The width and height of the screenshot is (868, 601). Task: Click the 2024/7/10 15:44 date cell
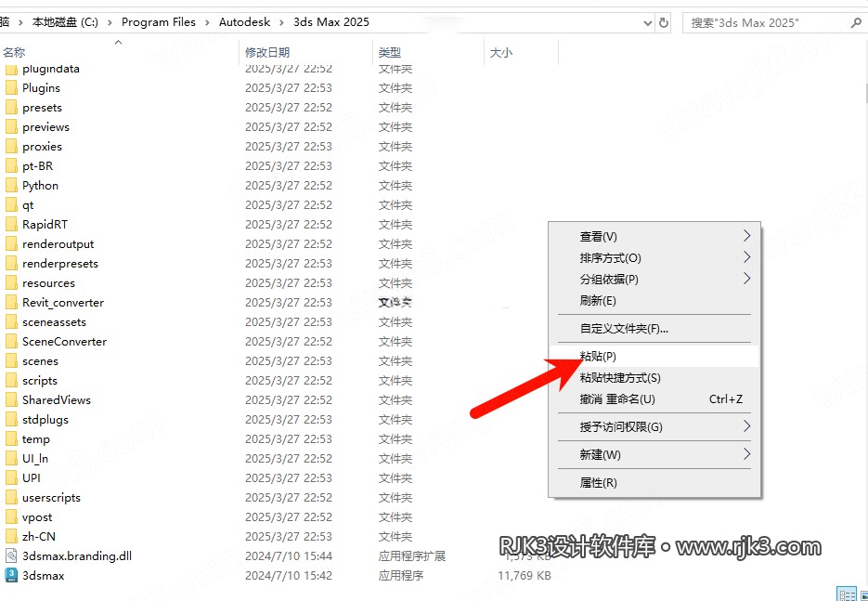tap(289, 556)
